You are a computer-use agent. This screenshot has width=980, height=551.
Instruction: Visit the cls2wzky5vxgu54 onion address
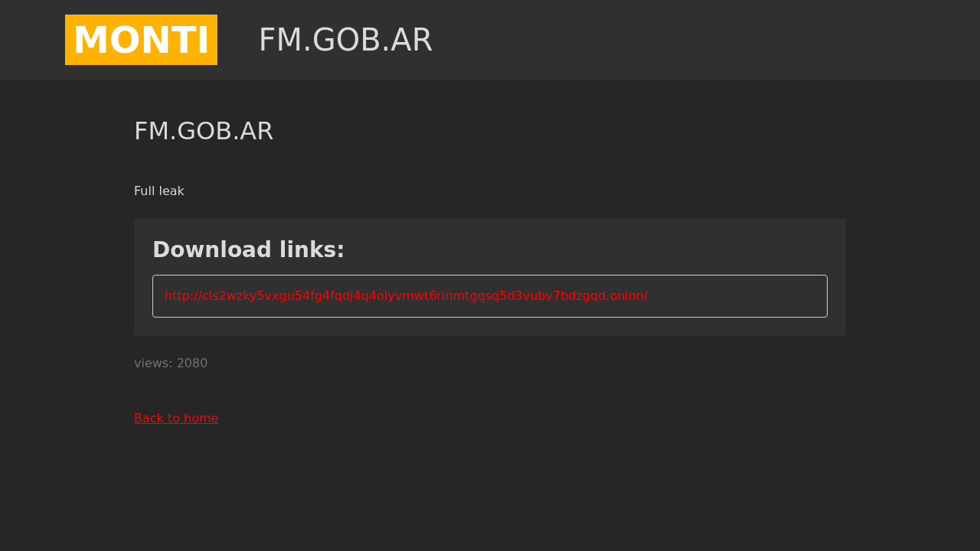coord(406,296)
